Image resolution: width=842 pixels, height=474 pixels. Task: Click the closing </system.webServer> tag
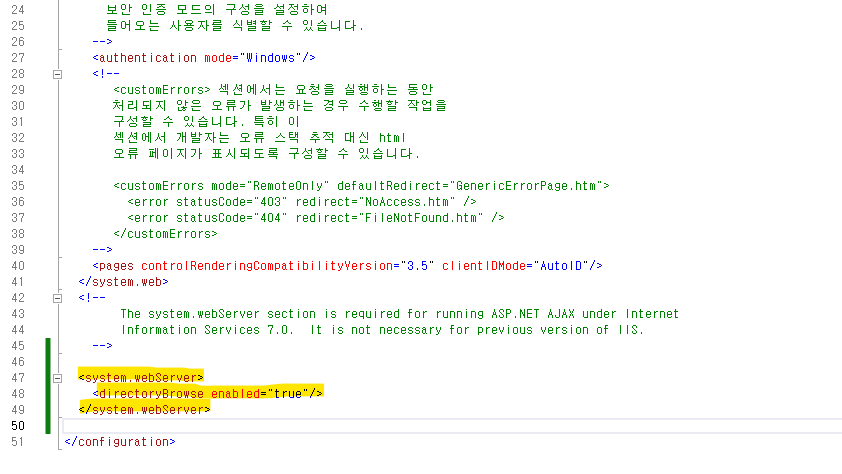(144, 410)
